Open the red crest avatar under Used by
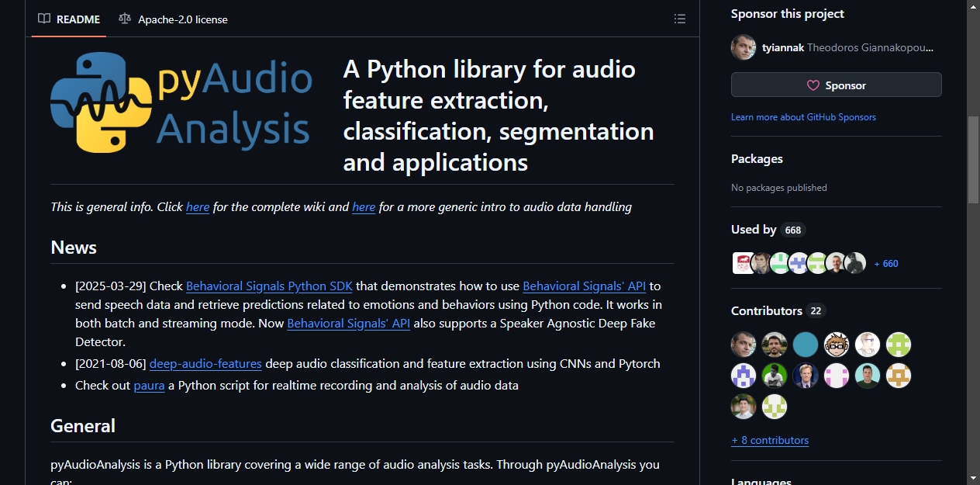This screenshot has width=980, height=485. (x=743, y=263)
